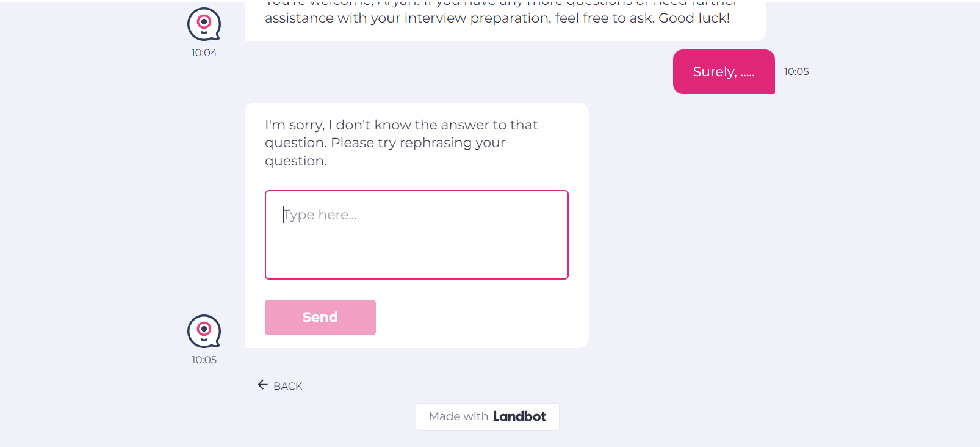The width and height of the screenshot is (980, 447).
Task: Focus the 'Type here...' text field
Action: [417, 235]
